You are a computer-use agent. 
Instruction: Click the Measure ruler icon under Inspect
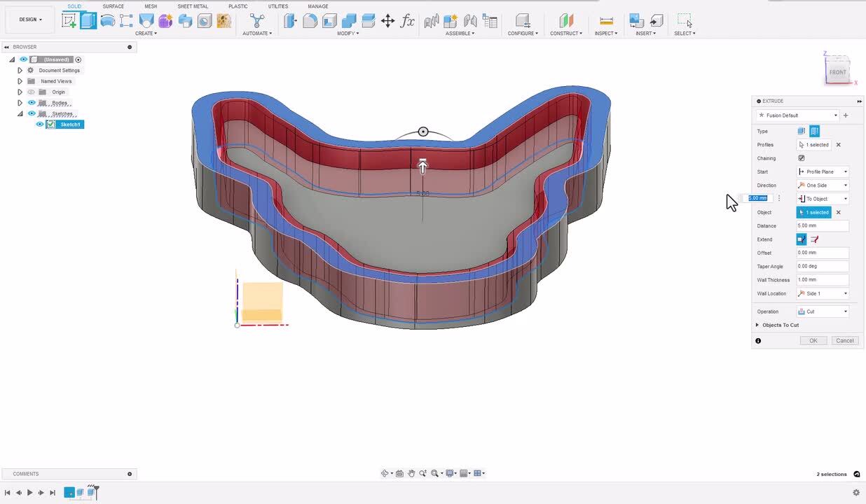tap(606, 21)
